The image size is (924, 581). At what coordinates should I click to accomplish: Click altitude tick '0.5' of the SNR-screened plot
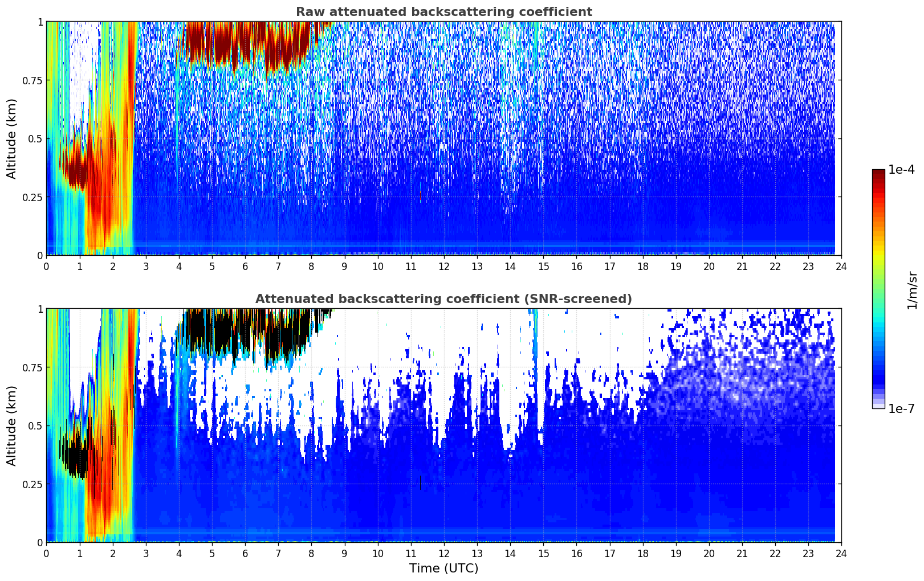(35, 425)
